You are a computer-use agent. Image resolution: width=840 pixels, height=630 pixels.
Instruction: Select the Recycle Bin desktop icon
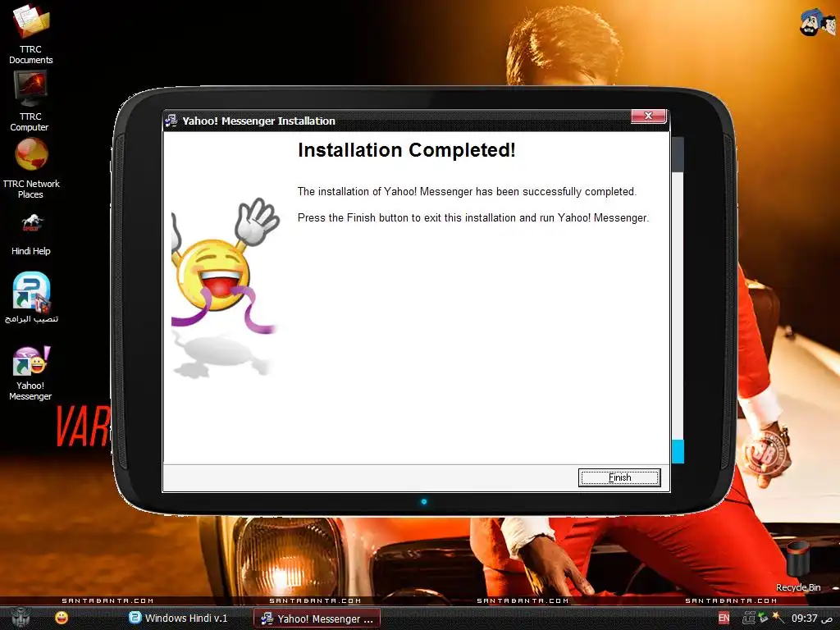pos(798,567)
